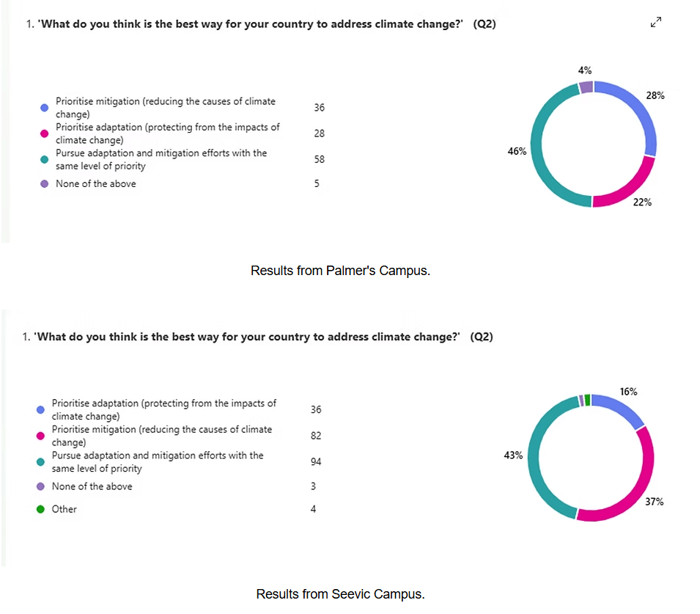
Task: Click purple legend dot beside count 5
Action: pyautogui.click(x=44, y=184)
